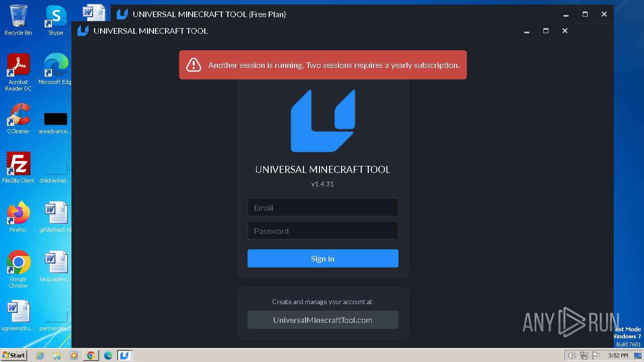Click the Action Center flag tray icon
Viewport: 644px width, 362px height.
click(596, 355)
